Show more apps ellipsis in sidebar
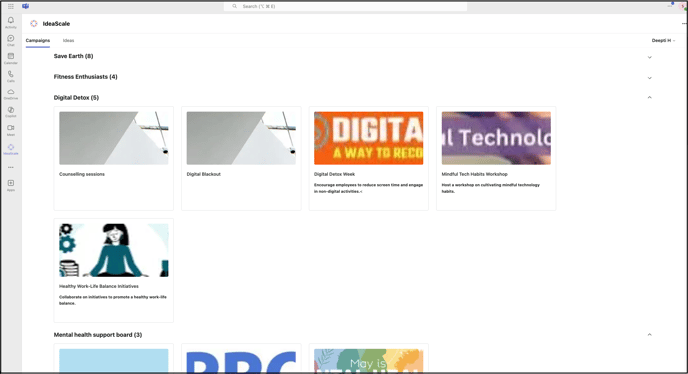688x374 pixels. [x=11, y=167]
